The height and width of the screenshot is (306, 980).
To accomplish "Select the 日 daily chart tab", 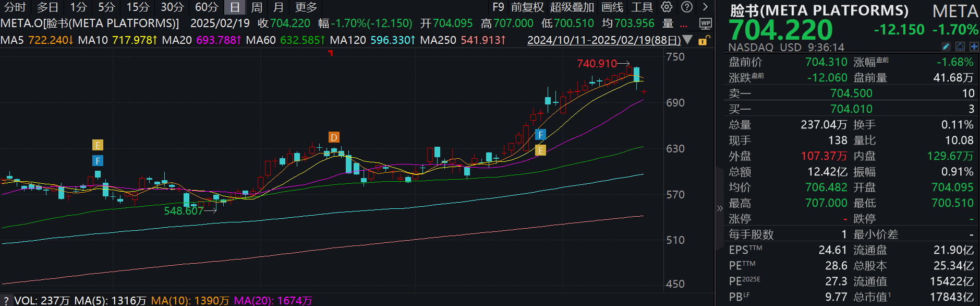I will [235, 7].
